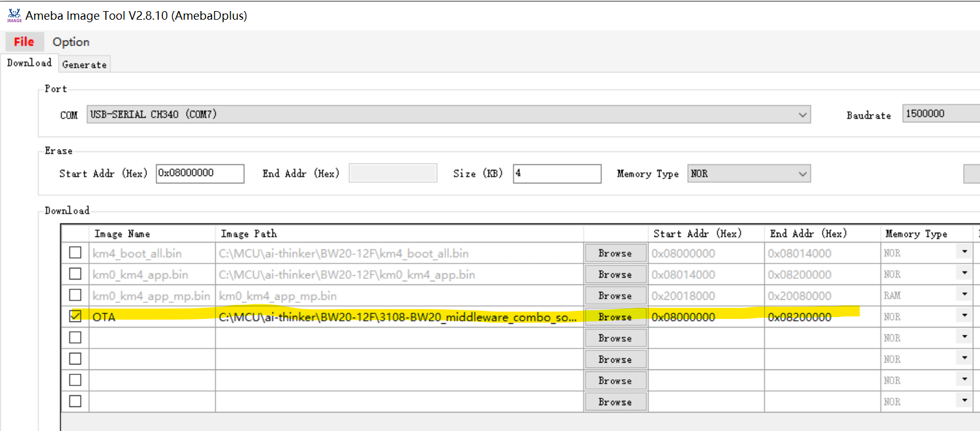Check the km0_km4_app.bin row checkbox
Screen dimensions: 980x431
click(x=75, y=274)
